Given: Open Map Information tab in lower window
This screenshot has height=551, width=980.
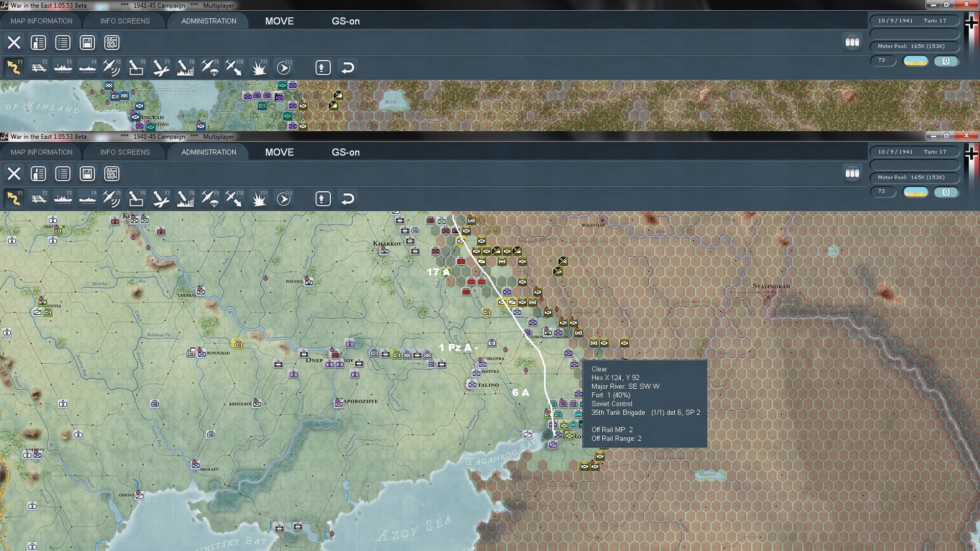Looking at the screenshot, I should click(x=41, y=152).
